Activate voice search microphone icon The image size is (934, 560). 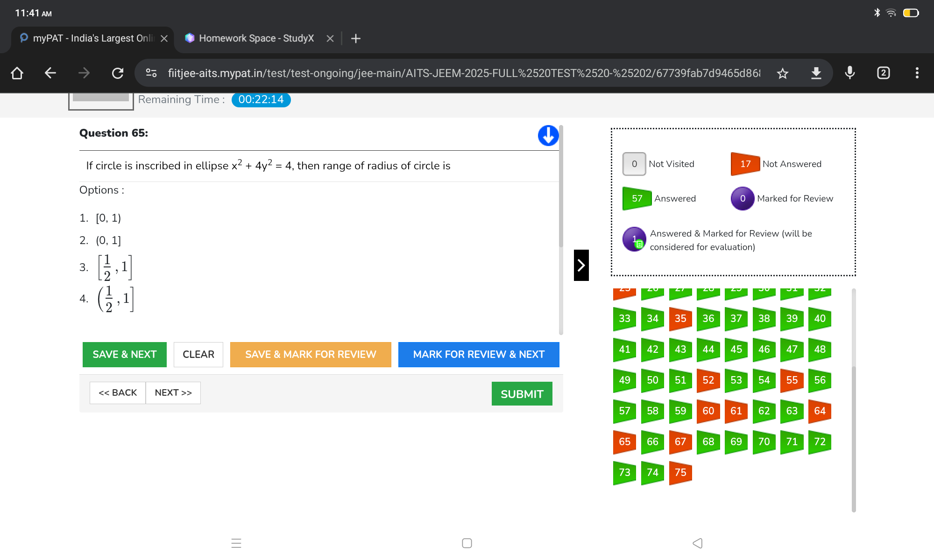(x=850, y=73)
